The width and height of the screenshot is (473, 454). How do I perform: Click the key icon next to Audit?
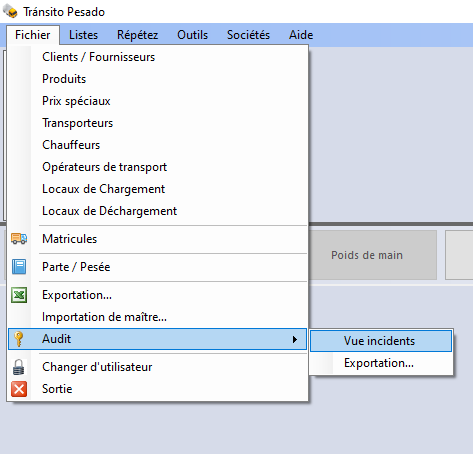(19, 339)
